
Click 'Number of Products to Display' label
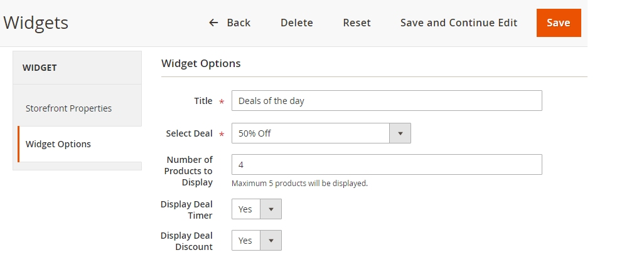tap(188, 171)
